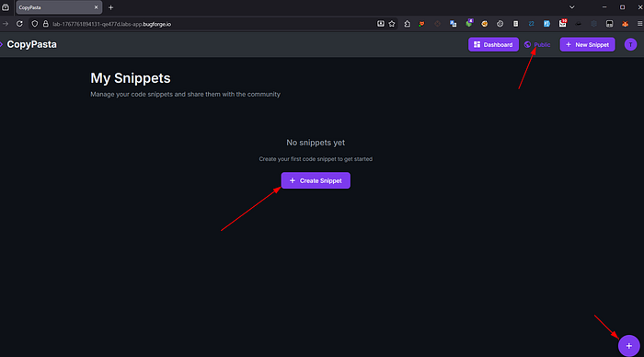This screenshot has width=644, height=357.
Task: Click the save-to-pocket style icon before star
Action: [381, 24]
